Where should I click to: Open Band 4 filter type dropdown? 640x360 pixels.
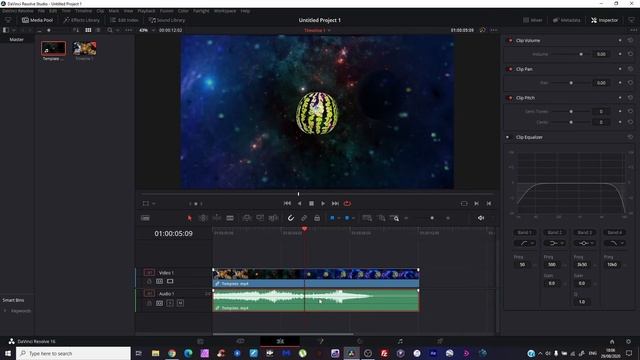pyautogui.click(x=615, y=243)
